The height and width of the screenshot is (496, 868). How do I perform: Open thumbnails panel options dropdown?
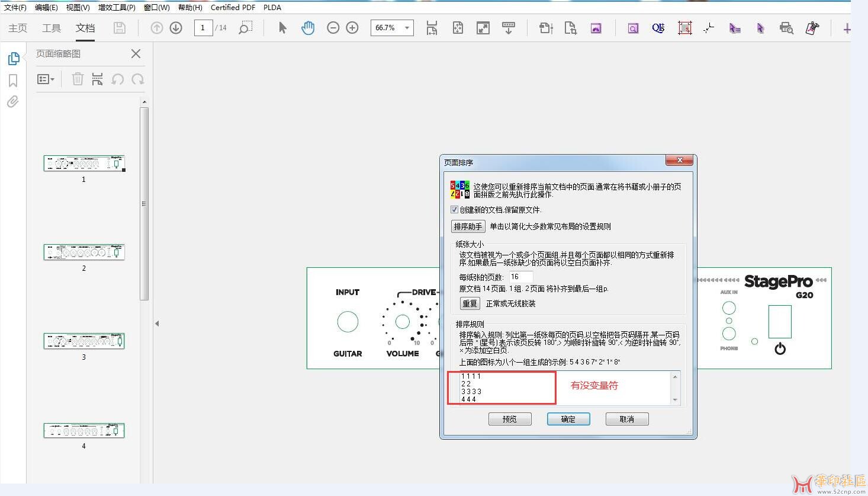coord(46,79)
